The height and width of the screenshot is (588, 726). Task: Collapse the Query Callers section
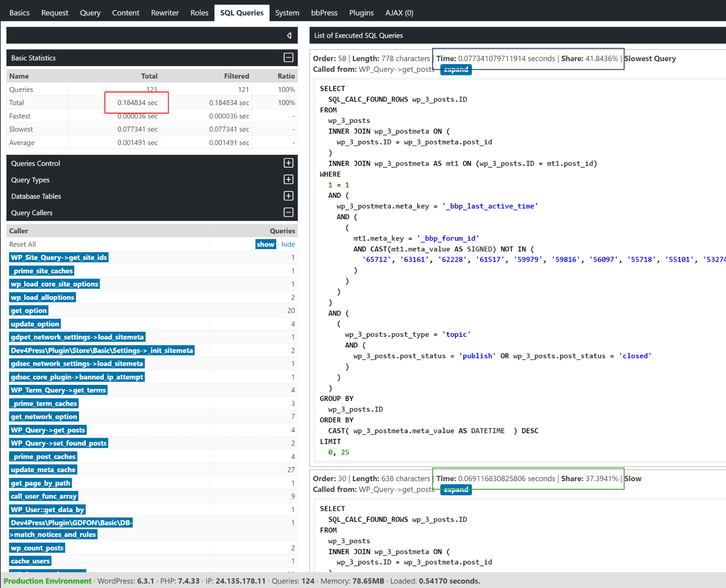288,212
